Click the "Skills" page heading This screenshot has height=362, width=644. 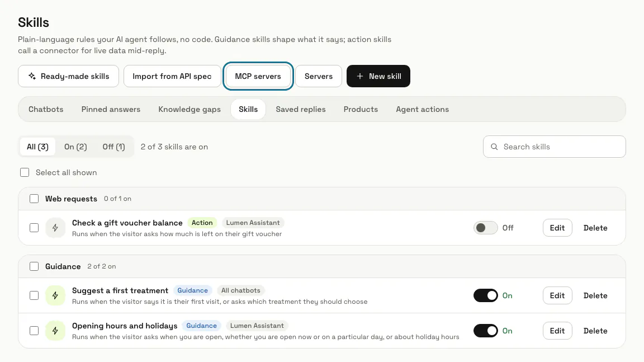(x=34, y=22)
